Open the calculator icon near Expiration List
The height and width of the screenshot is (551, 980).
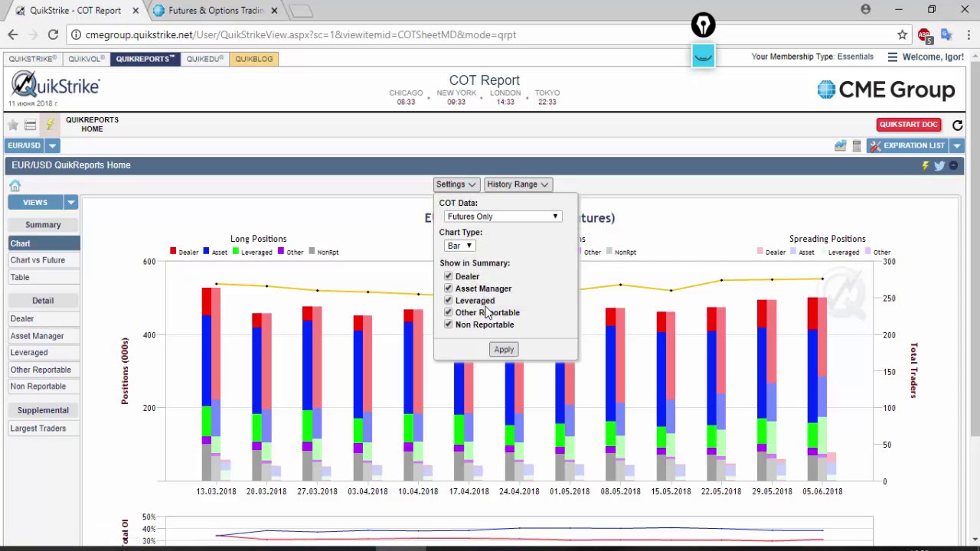click(857, 145)
